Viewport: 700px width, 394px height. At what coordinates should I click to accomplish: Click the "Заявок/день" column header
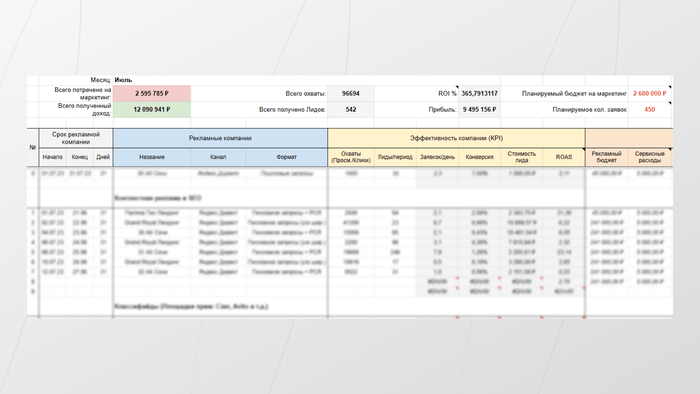tap(437, 157)
